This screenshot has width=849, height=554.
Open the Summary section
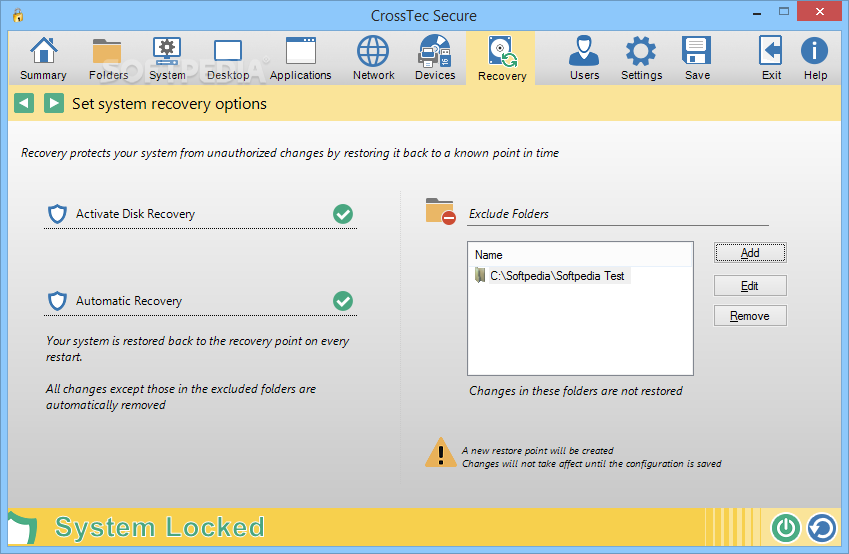(x=43, y=58)
